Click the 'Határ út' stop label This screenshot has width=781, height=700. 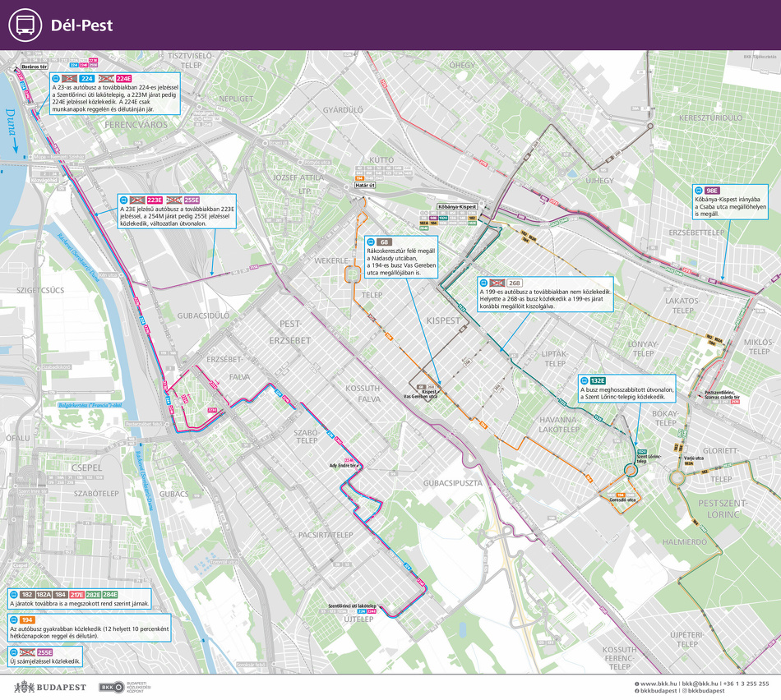pyautogui.click(x=364, y=185)
